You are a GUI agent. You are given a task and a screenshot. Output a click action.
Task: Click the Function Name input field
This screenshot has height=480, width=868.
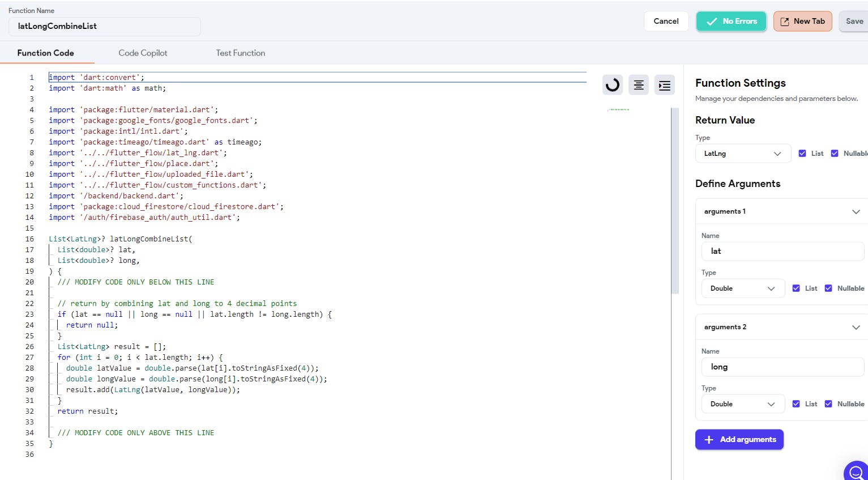(x=105, y=26)
